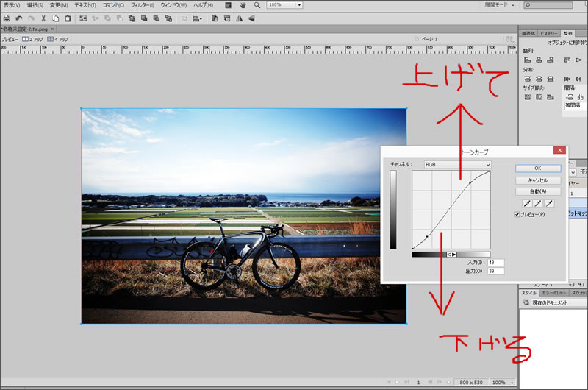The height and width of the screenshot is (390, 588).
Task: Switch to the スタイル tab
Action: 529,293
